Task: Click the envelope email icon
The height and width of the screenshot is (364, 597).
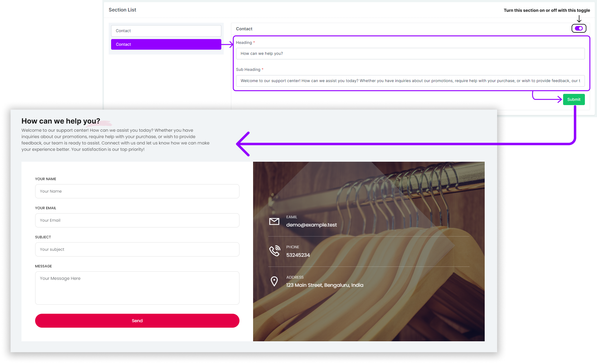Action: click(x=274, y=221)
